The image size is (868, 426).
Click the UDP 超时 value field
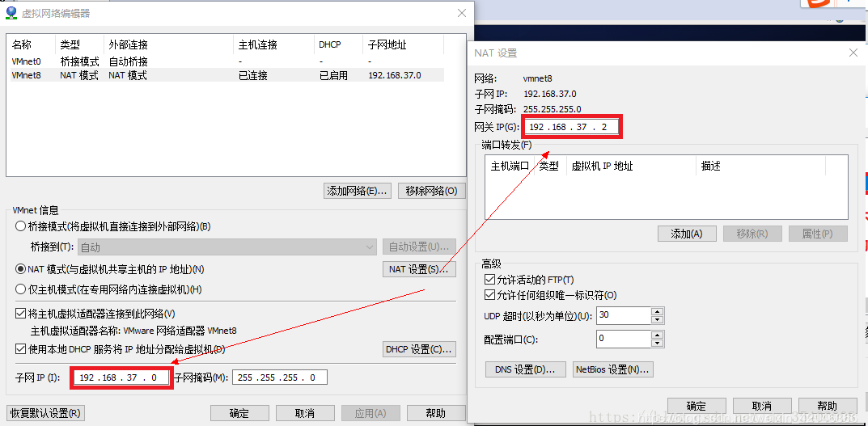coord(624,315)
